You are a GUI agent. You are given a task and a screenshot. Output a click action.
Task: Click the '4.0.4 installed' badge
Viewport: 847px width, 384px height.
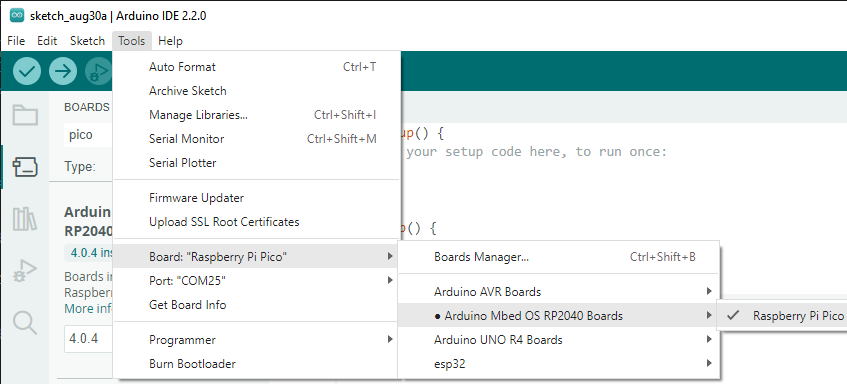click(89, 252)
